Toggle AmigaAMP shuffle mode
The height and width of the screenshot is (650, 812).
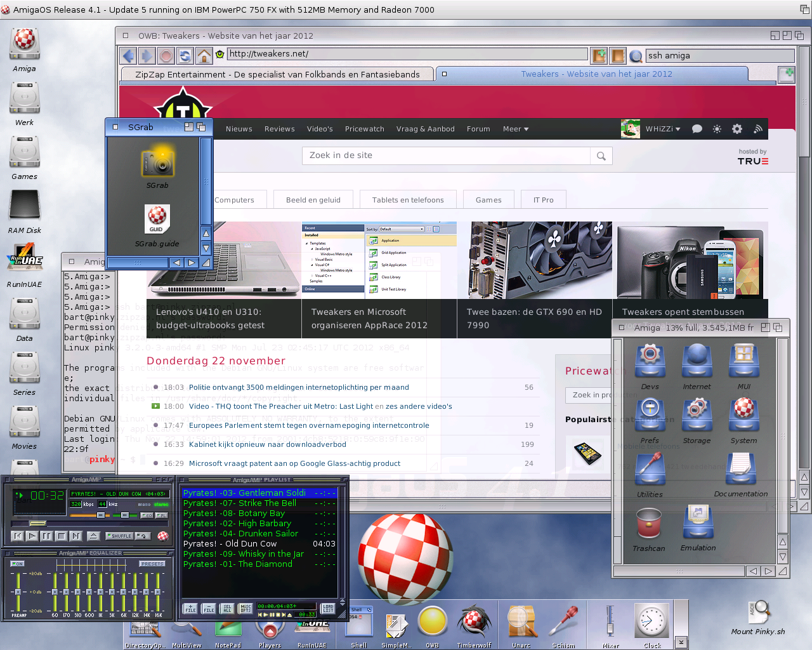click(x=119, y=536)
